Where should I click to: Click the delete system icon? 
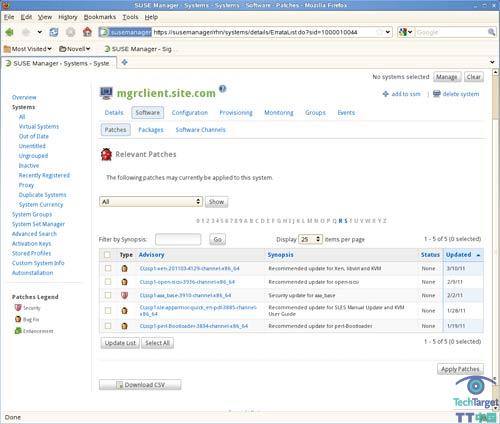click(437, 94)
